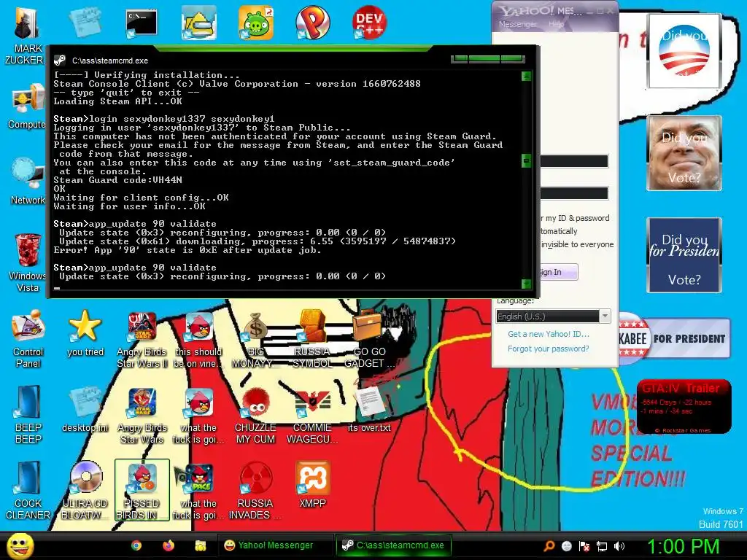Click the Yahoo password input field

click(x=574, y=192)
